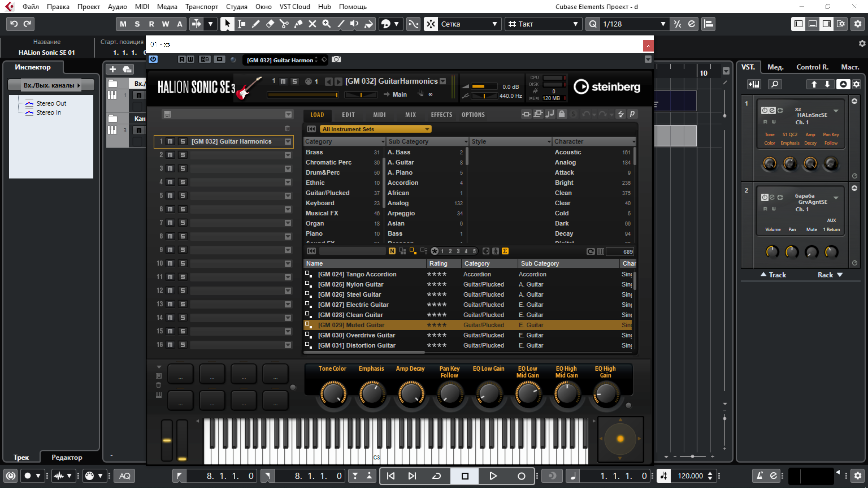
Task: Mute slot 1 Guitar Harmonics
Action: click(x=170, y=141)
